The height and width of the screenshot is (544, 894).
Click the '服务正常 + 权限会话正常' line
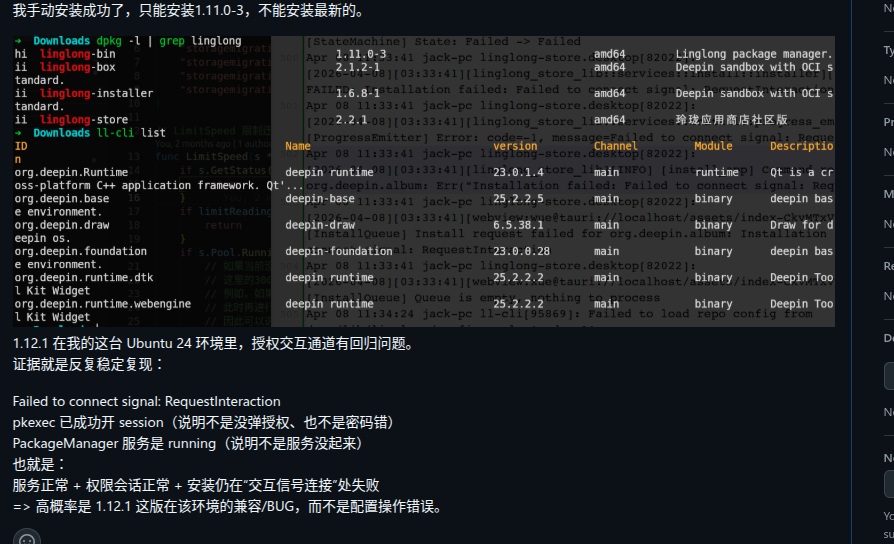pos(196,486)
